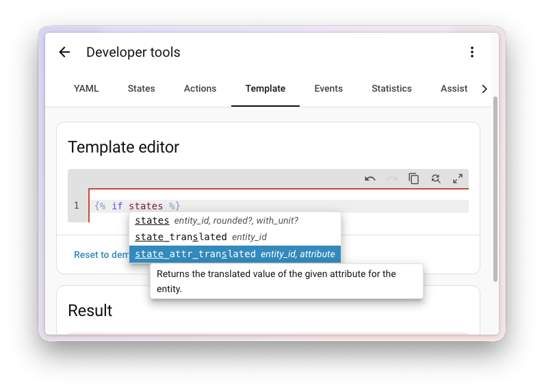Expand editor to fullscreen
Screen dimensions: 544x392
pyautogui.click(x=458, y=179)
